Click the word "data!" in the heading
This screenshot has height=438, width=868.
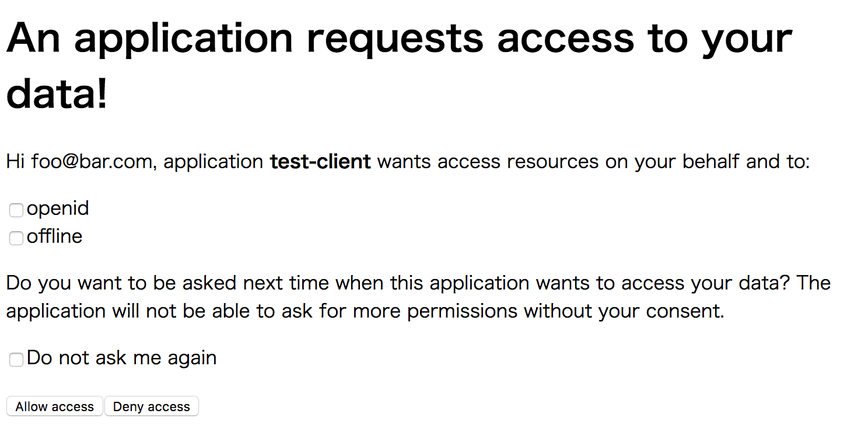point(57,93)
